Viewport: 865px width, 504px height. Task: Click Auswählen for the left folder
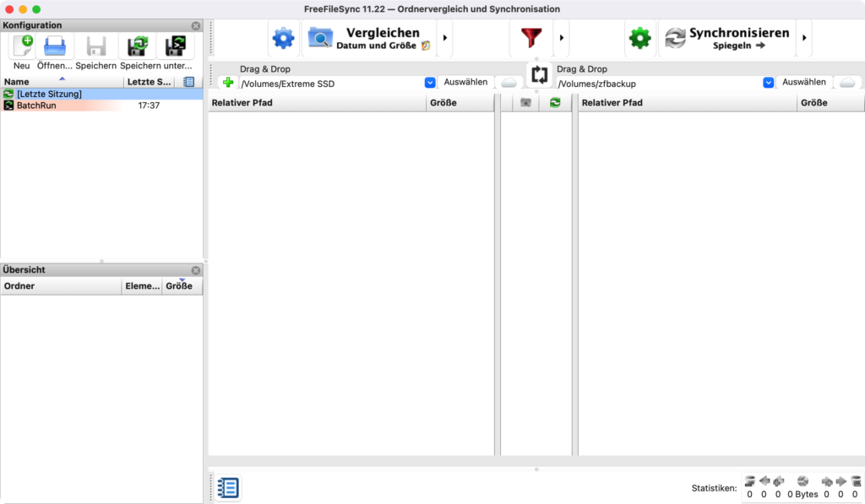pyautogui.click(x=465, y=82)
